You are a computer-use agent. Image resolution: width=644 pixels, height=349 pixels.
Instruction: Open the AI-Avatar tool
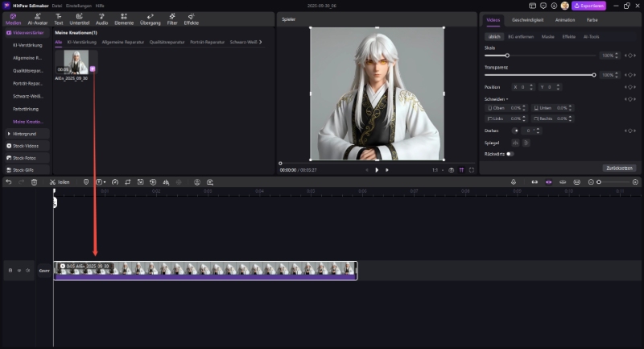37,19
